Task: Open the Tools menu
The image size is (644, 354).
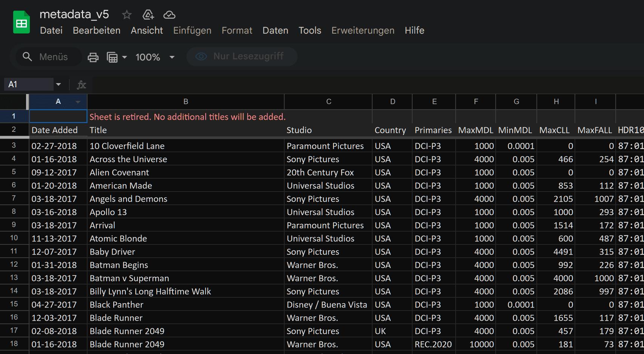Action: pos(310,30)
